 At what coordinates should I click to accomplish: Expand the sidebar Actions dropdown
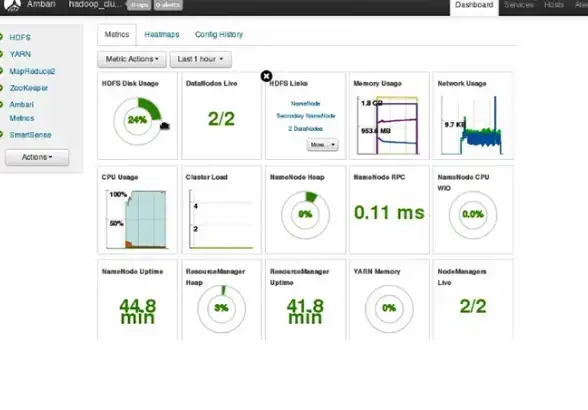pos(37,157)
